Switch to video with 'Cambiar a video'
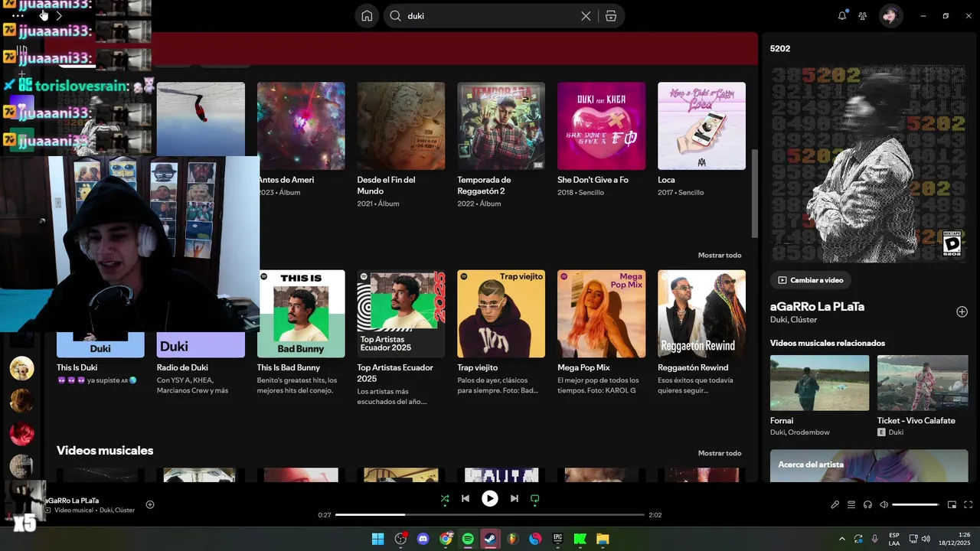 811,280
